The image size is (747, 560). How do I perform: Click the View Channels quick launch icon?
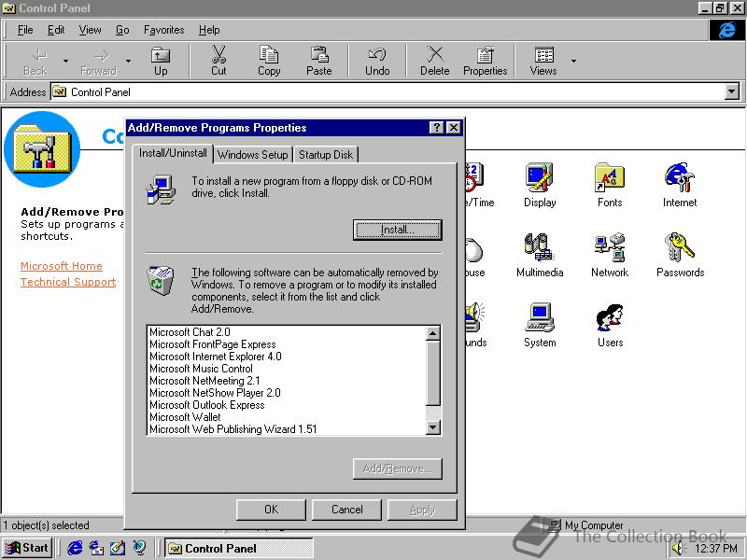coord(139,548)
